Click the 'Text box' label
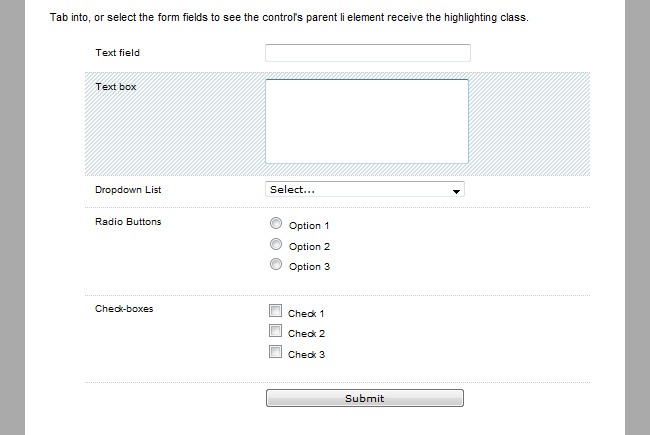 [115, 87]
